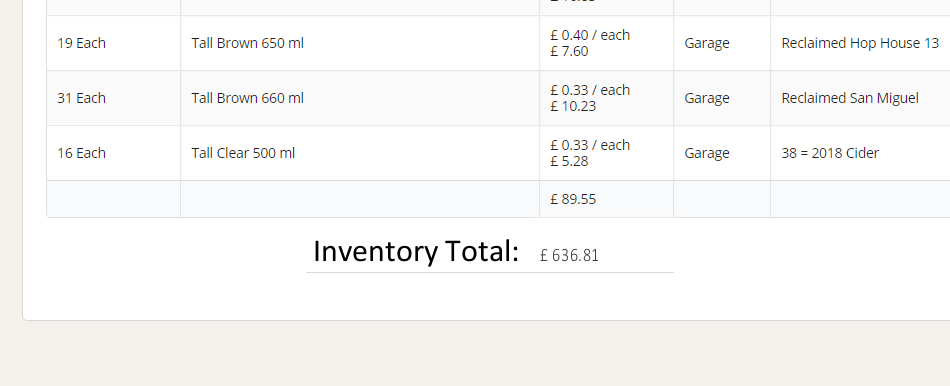
Task: Click the Reclaimed Hop House 13 note
Action: (x=860, y=43)
